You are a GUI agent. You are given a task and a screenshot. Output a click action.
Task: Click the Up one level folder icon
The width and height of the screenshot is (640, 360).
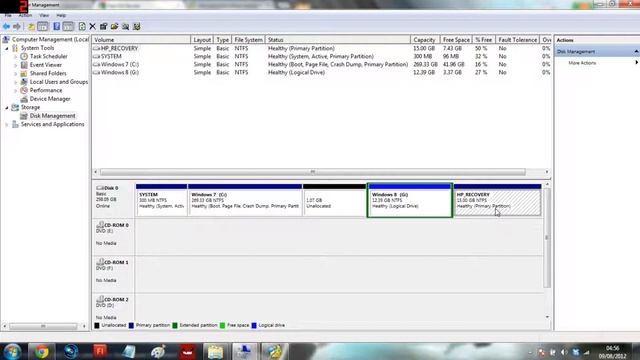31,27
